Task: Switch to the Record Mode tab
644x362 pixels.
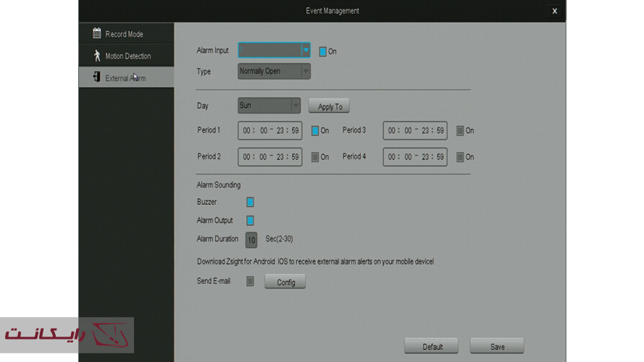Action: click(125, 34)
